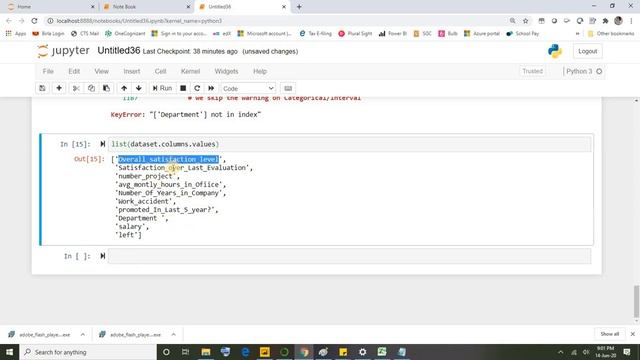Go back in browser history
The width and height of the screenshot is (640, 360).
(x=9, y=21)
